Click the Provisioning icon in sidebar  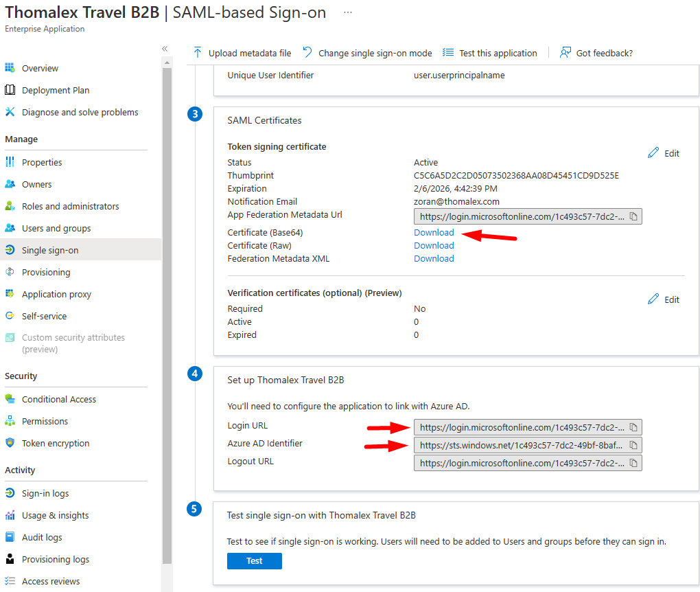tap(10, 272)
